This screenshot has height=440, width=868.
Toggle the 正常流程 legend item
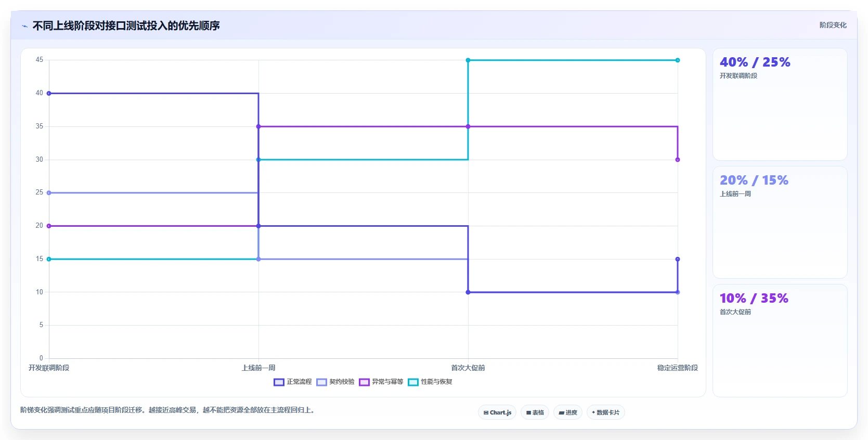tap(293, 382)
